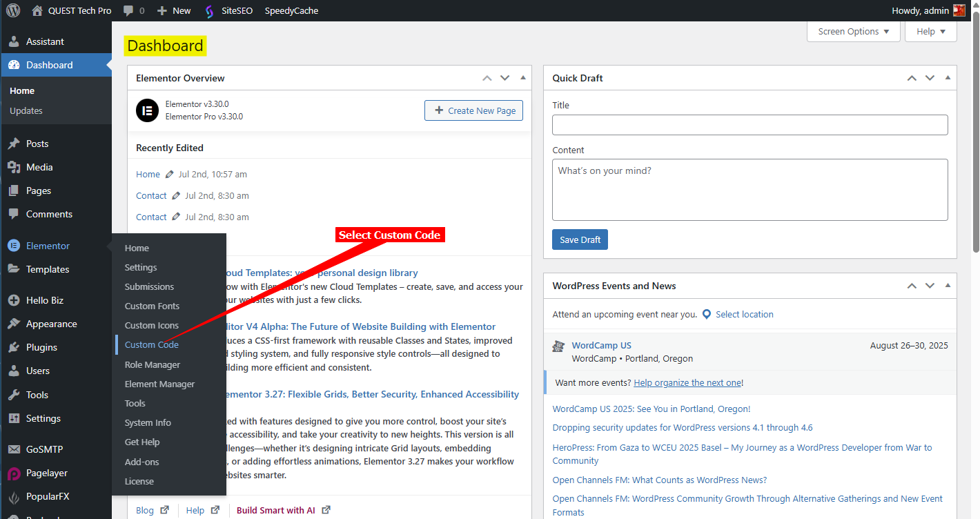Open the Help dropdown tab
This screenshot has width=980, height=519.
click(931, 31)
